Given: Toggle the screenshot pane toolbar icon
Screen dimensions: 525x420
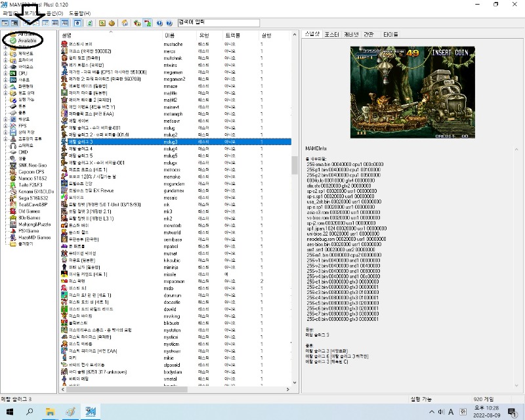Looking at the screenshot, I should coord(14,23).
